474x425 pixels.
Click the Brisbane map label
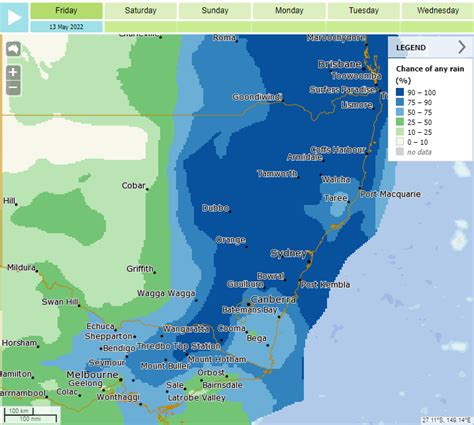pyautogui.click(x=339, y=64)
